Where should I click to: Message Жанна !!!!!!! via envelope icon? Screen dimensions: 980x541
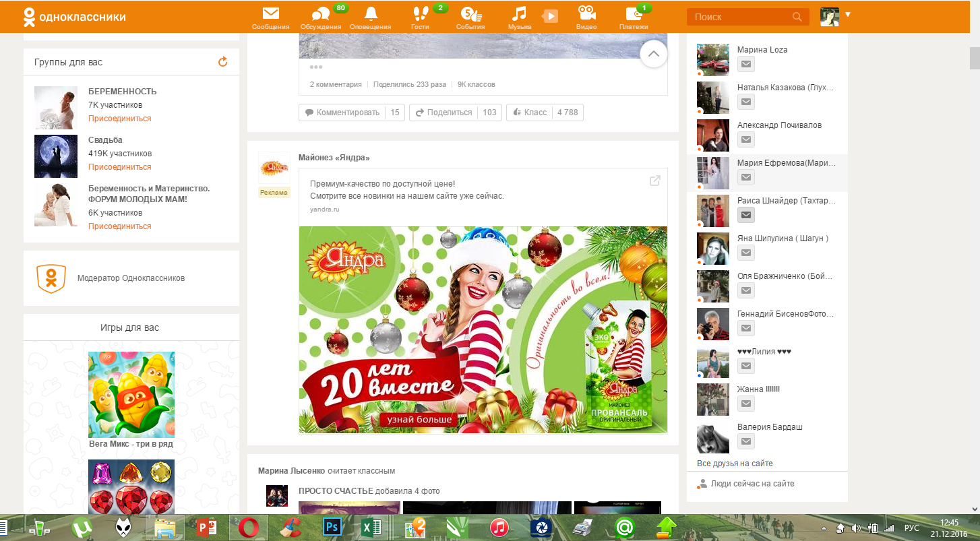tap(745, 404)
